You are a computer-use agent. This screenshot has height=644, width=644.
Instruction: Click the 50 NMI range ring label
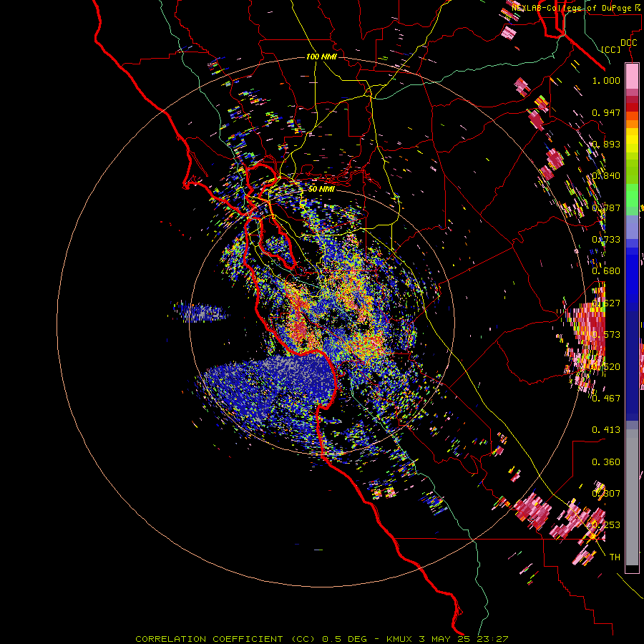click(x=321, y=189)
